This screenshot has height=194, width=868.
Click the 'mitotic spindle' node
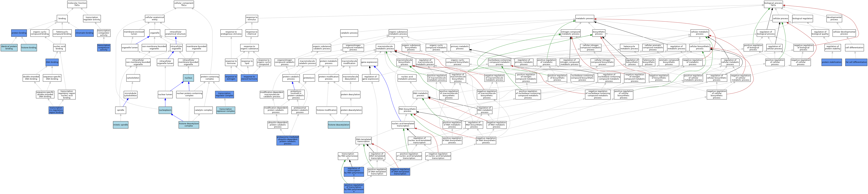121,125
